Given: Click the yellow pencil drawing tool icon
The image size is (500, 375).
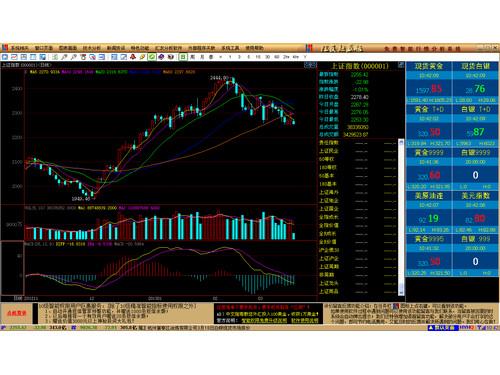Looking at the screenshot, I should [142, 57].
